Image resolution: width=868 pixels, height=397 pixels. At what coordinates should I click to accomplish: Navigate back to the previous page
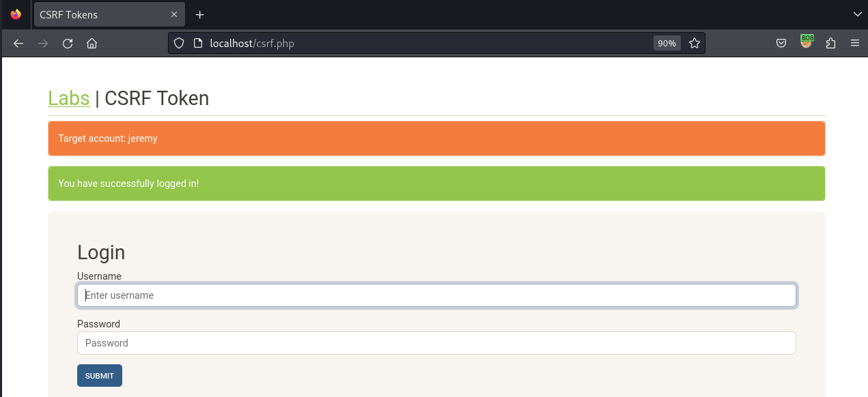pyautogui.click(x=18, y=43)
